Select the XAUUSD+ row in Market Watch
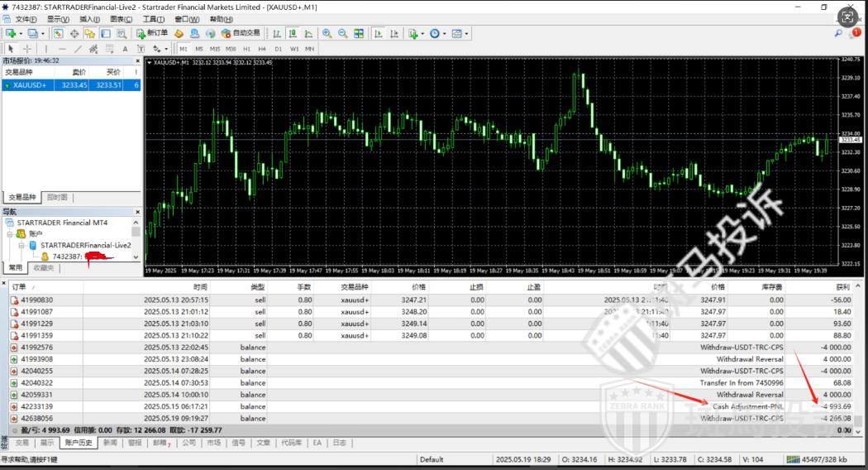Image resolution: width=868 pixels, height=470 pixels. coord(30,84)
